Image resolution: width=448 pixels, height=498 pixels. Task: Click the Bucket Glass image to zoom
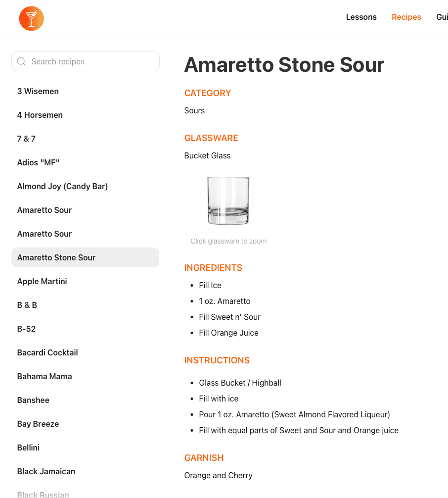point(228,200)
